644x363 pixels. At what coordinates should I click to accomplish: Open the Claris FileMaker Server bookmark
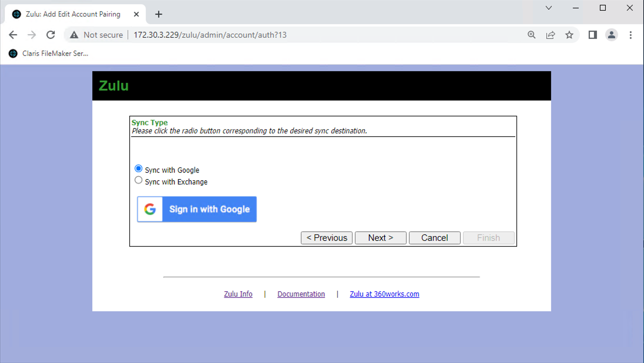(x=48, y=53)
